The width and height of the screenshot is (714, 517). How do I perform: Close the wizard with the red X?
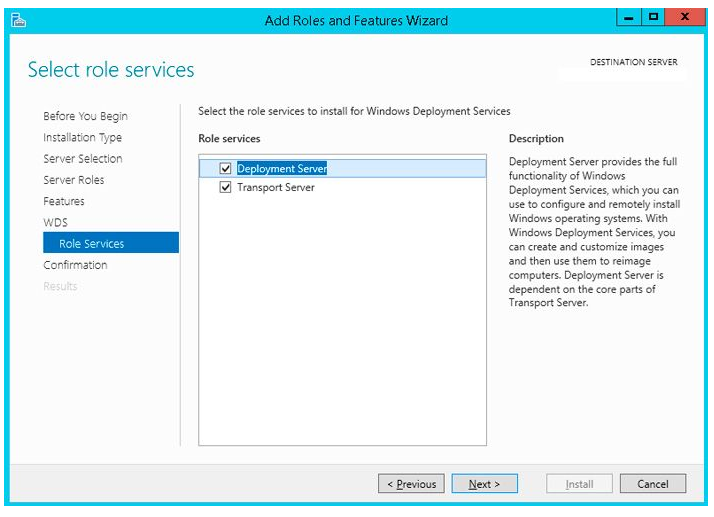tap(684, 17)
